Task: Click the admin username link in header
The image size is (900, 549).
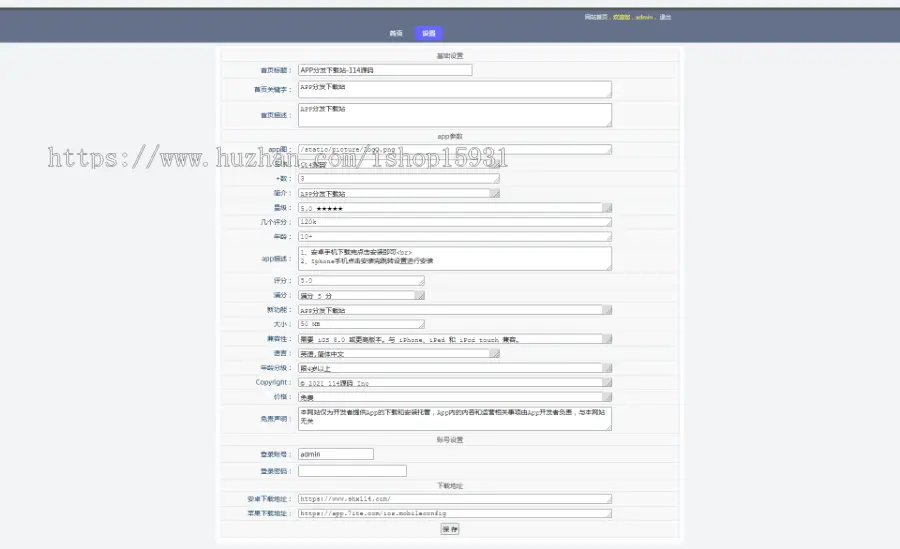Action: click(x=644, y=17)
